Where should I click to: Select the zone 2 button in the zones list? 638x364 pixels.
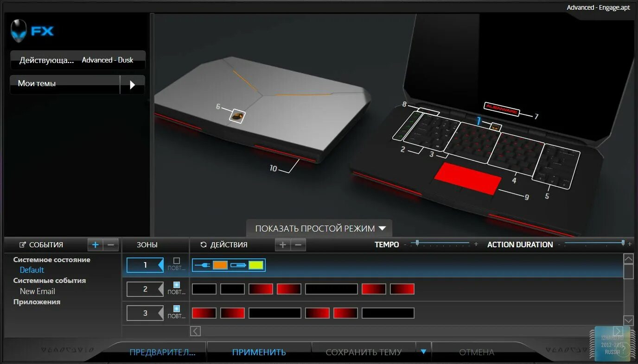point(145,289)
